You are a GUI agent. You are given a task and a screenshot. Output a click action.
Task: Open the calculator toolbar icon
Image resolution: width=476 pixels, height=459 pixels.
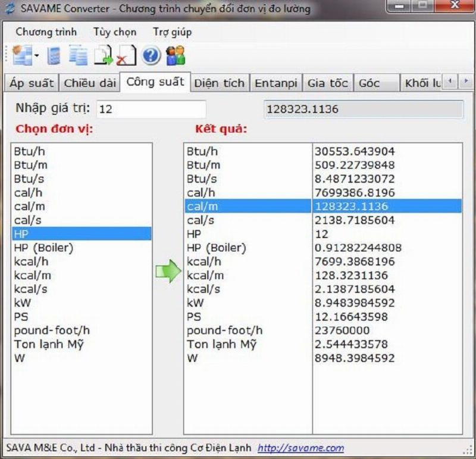[x=55, y=55]
